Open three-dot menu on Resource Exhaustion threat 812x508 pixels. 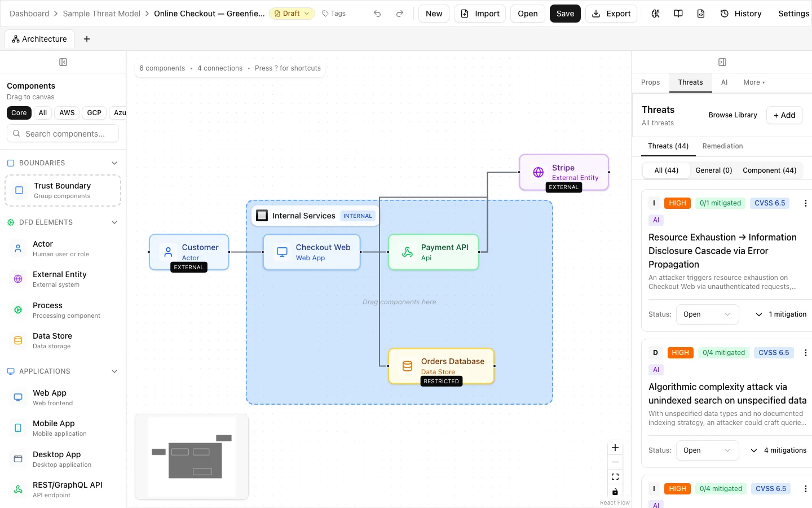(x=805, y=203)
